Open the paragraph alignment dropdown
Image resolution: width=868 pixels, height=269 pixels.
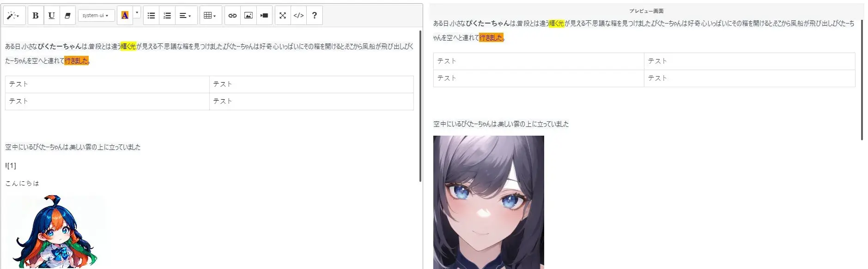[186, 15]
